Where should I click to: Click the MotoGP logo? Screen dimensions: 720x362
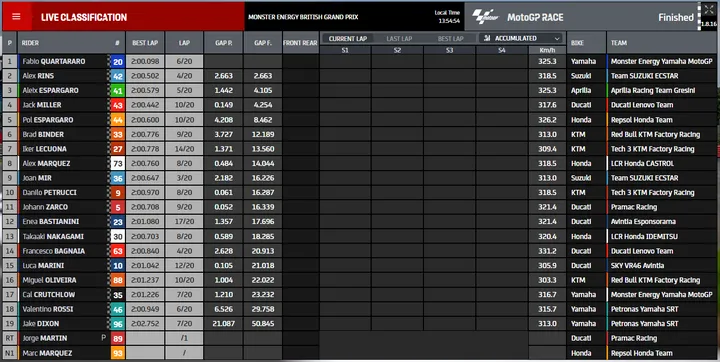(x=485, y=17)
